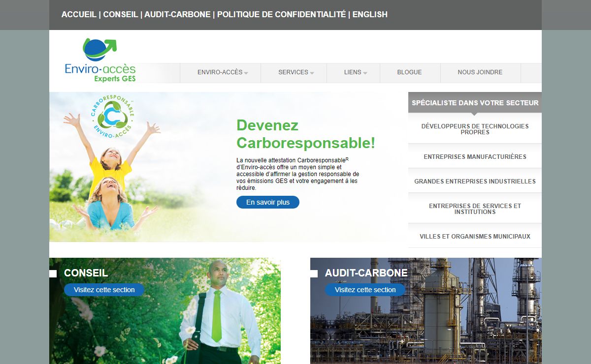Expand the ENVIRO-ACCÈS dropdown menu

[x=220, y=73]
